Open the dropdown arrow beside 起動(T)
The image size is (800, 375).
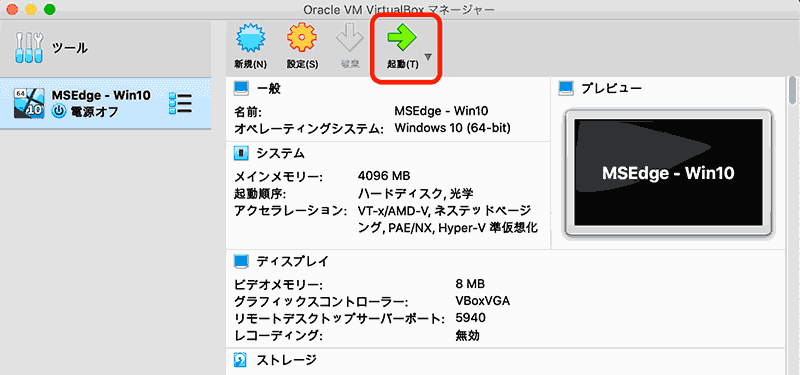428,57
